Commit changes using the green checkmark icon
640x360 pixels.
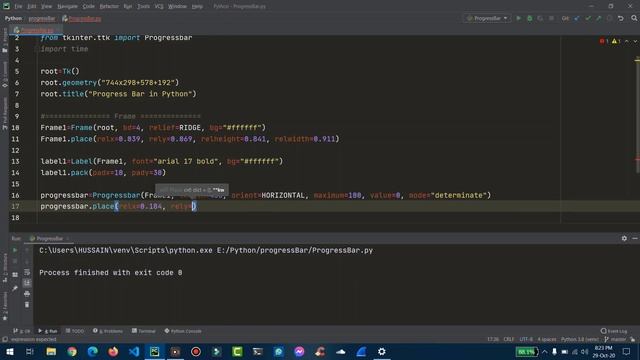click(x=588, y=18)
